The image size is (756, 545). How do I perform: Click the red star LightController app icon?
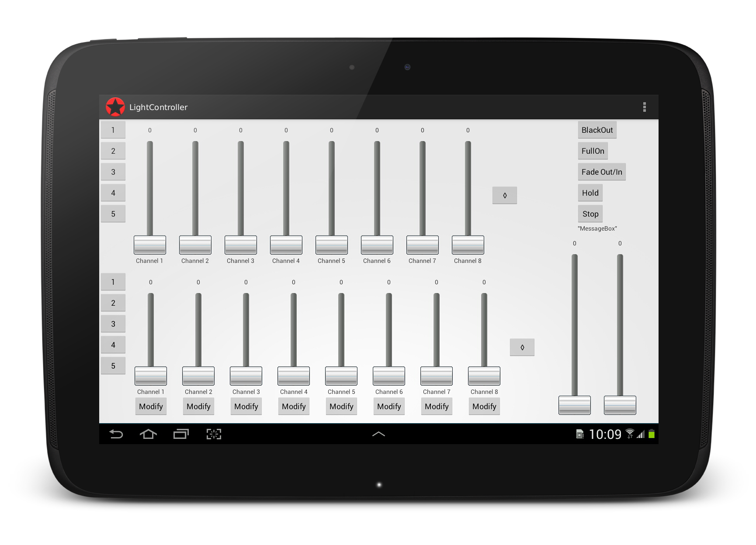coord(115,107)
